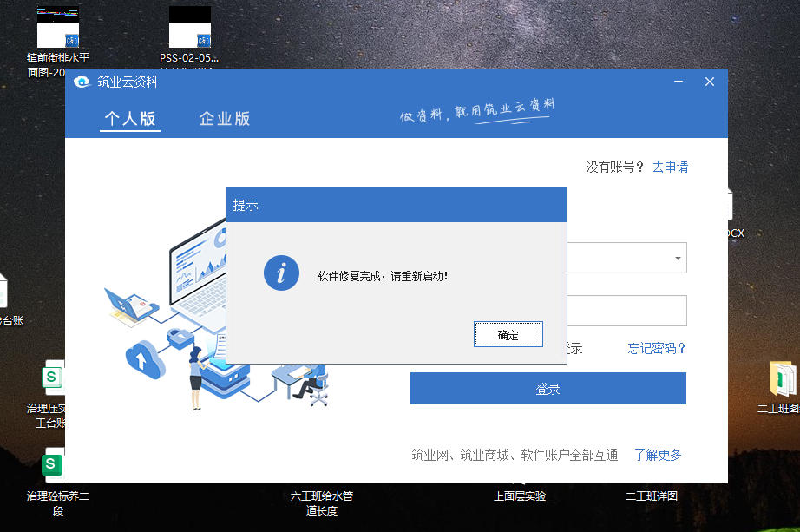The width and height of the screenshot is (800, 532).
Task: Switch to the 个人版 tab
Action: click(x=130, y=118)
